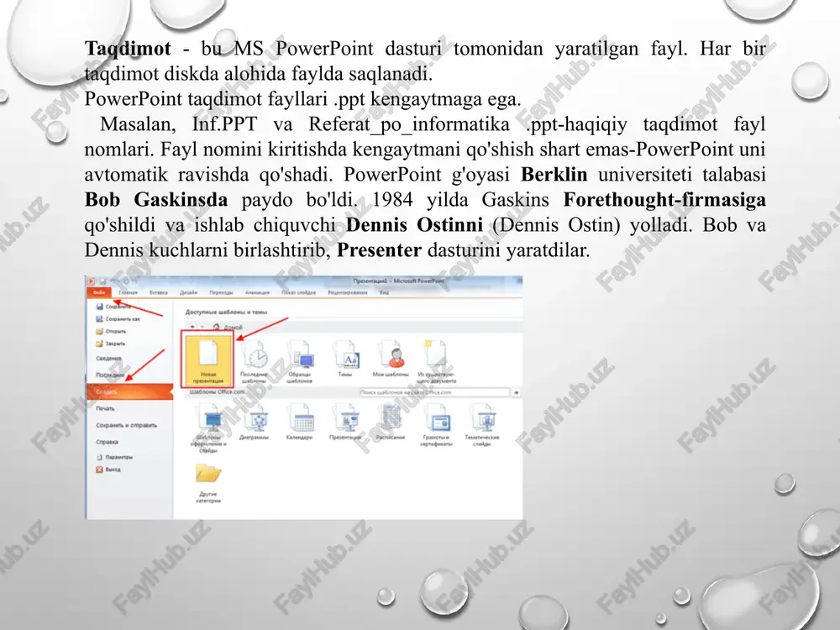Switch to the Главная ribbon tab

click(x=128, y=292)
